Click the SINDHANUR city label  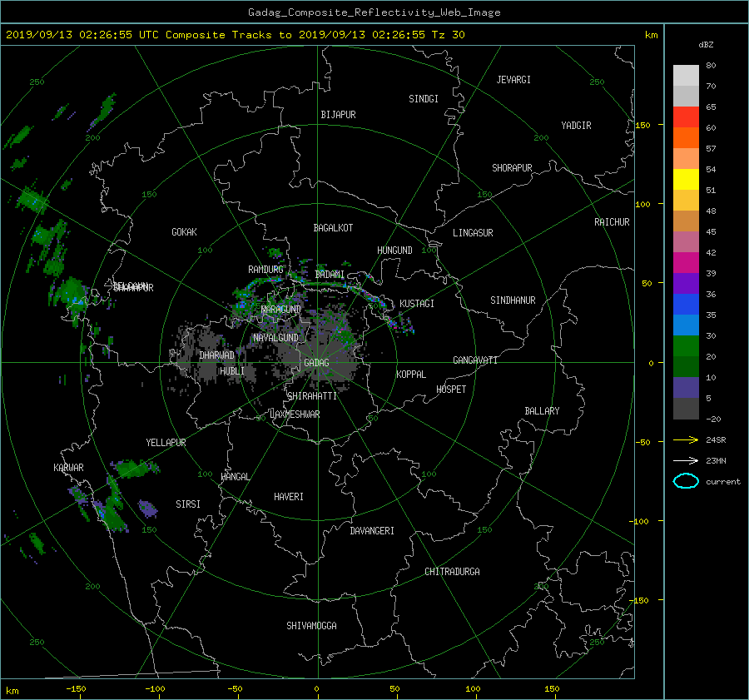pos(513,300)
